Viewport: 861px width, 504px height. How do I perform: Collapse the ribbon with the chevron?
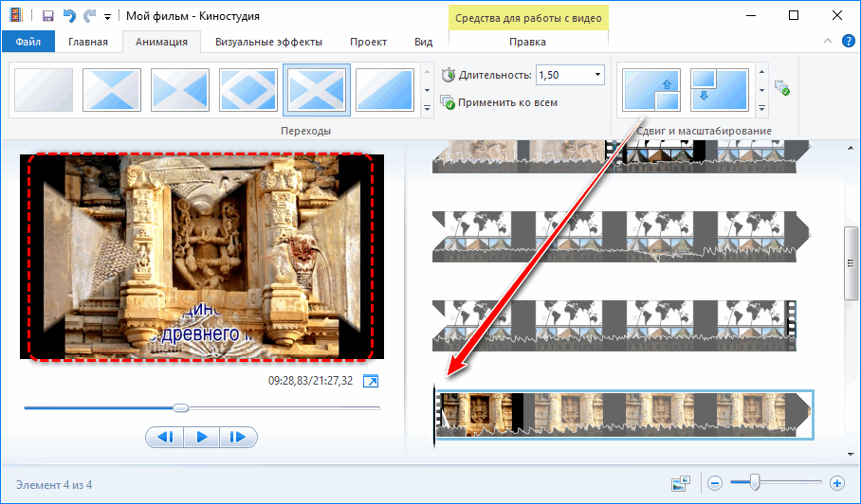pyautogui.click(x=826, y=42)
